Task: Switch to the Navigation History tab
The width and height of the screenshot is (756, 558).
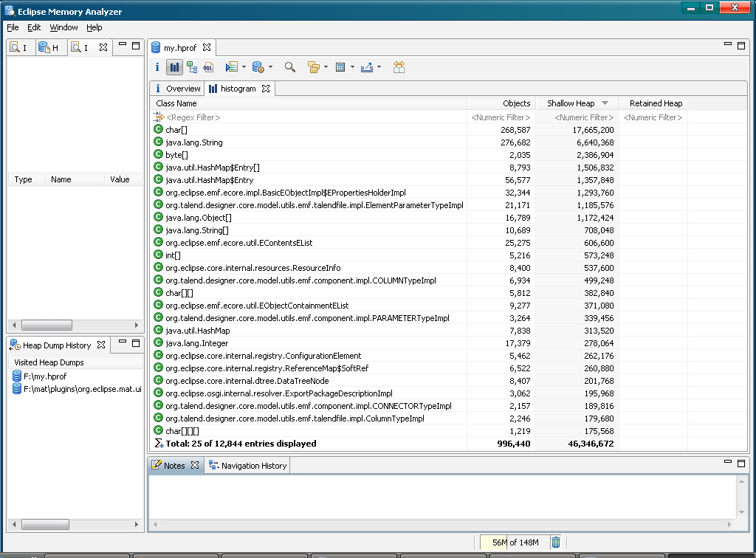Action: click(x=247, y=466)
